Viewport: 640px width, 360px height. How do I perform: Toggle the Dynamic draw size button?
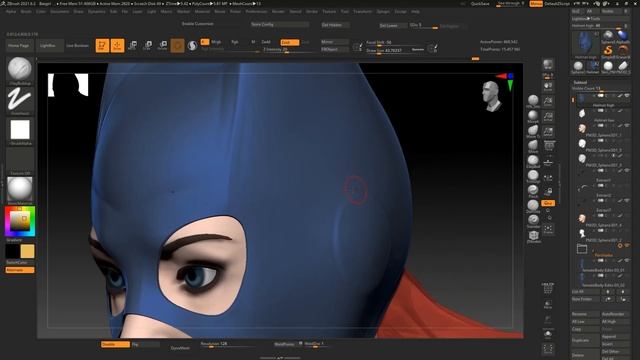click(x=418, y=49)
